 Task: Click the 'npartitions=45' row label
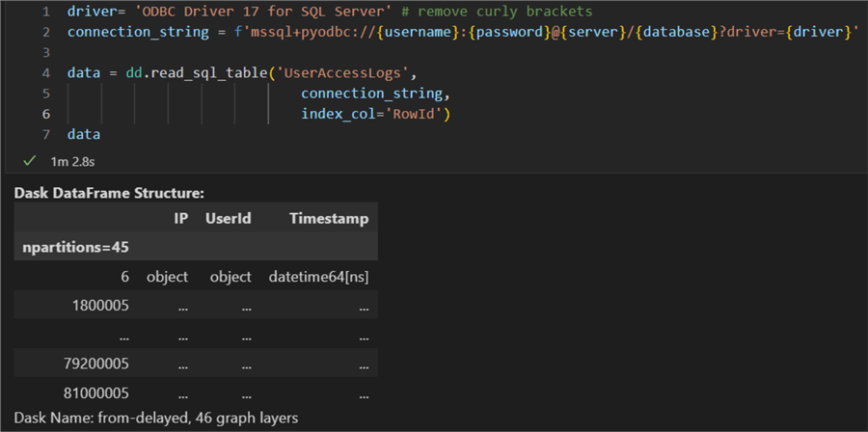coord(76,247)
